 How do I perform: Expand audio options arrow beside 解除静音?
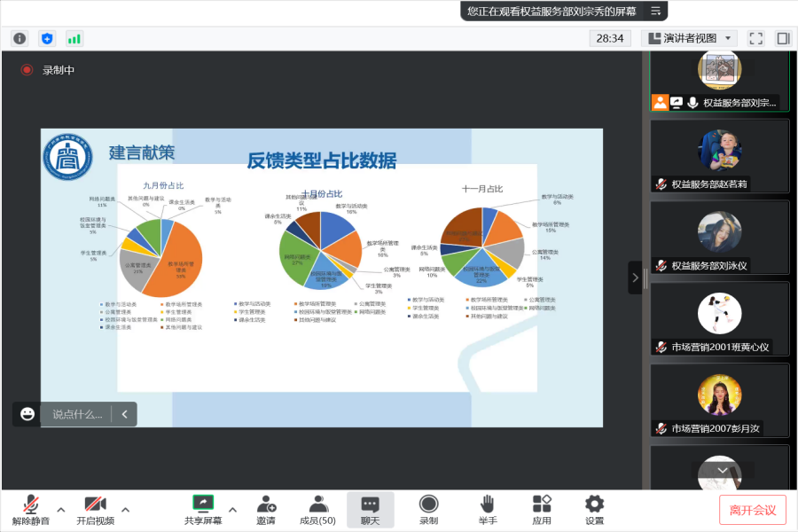click(61, 509)
